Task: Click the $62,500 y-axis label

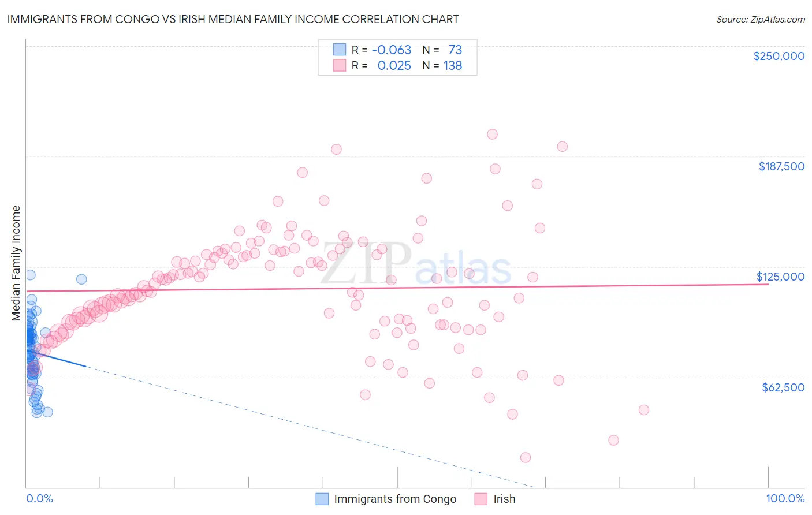Action: coord(783,387)
